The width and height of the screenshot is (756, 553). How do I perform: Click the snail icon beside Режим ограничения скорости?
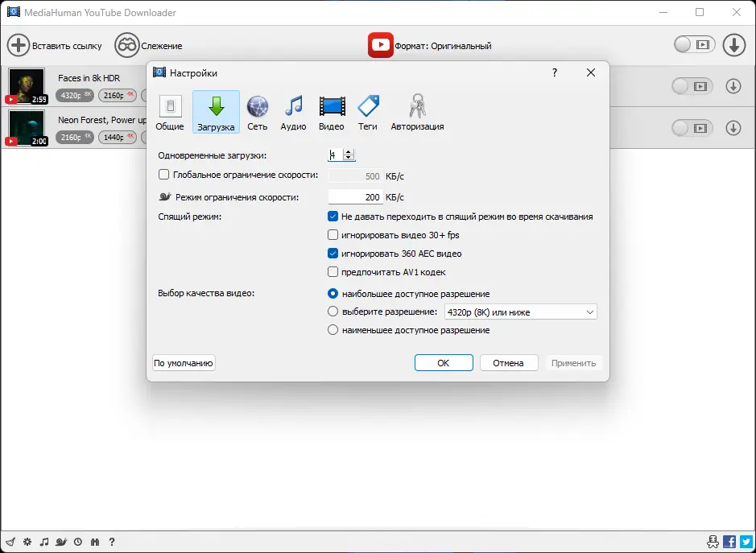click(165, 196)
